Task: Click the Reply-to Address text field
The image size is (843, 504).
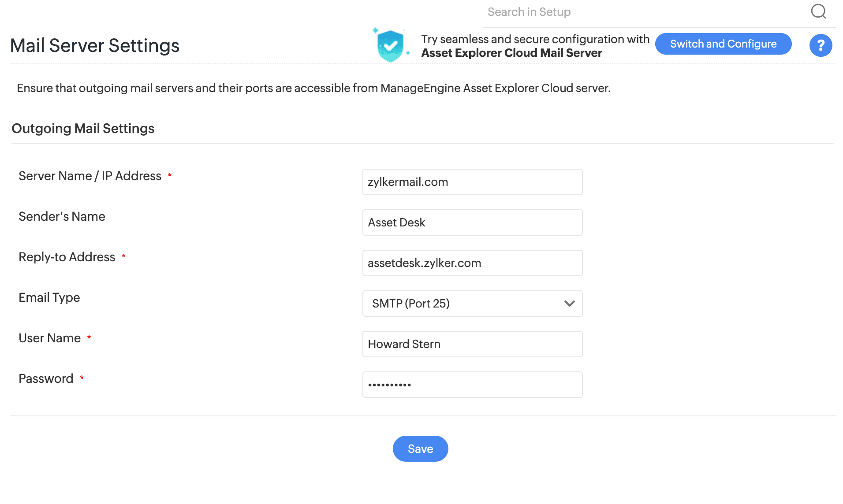Action: (x=472, y=263)
